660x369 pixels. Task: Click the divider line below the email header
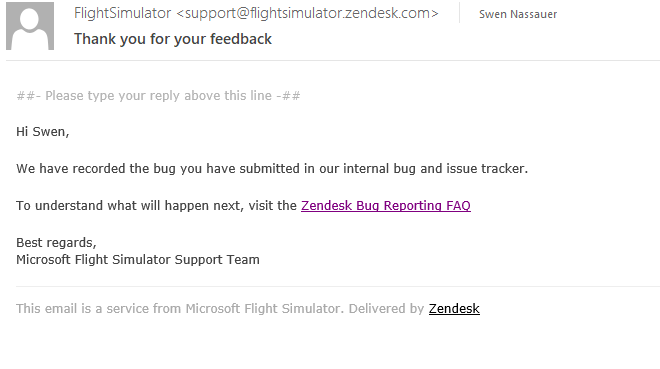click(x=333, y=61)
